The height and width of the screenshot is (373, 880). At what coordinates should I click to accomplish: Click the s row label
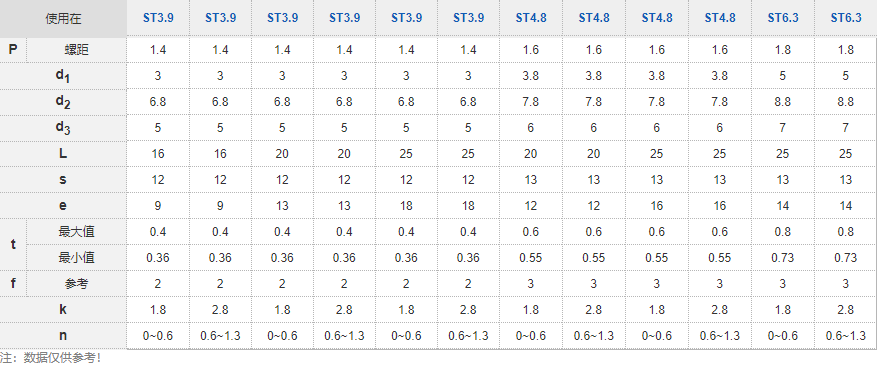[63, 179]
